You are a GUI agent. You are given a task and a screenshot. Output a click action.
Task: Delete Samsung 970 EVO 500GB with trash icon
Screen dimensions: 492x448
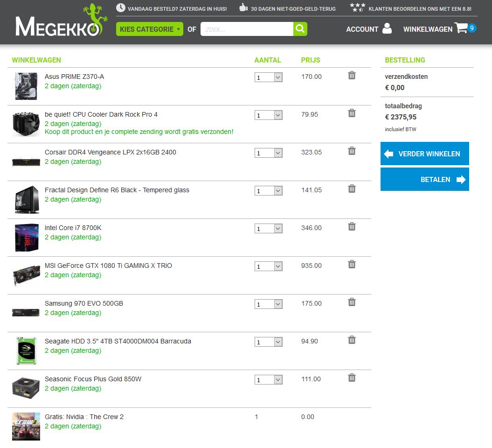coord(352,302)
